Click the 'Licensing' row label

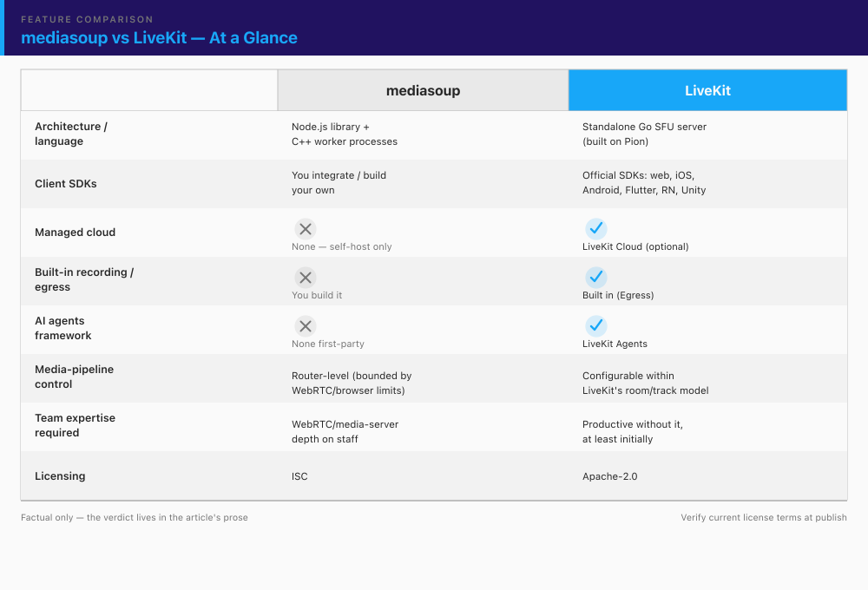pyautogui.click(x=60, y=476)
